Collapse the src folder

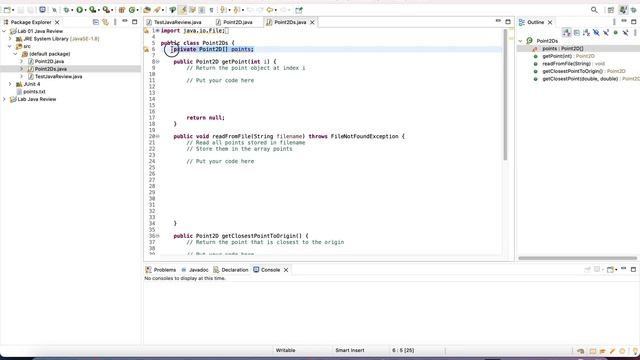coord(10,46)
